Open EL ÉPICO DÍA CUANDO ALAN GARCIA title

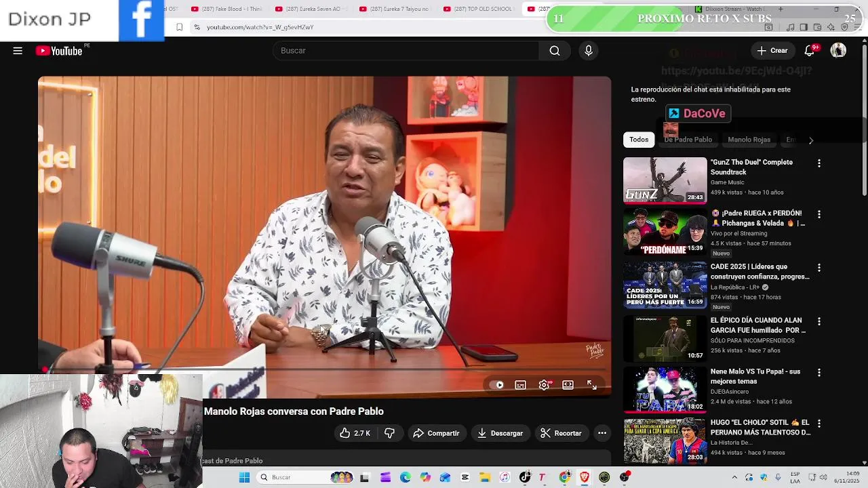pyautogui.click(x=758, y=325)
